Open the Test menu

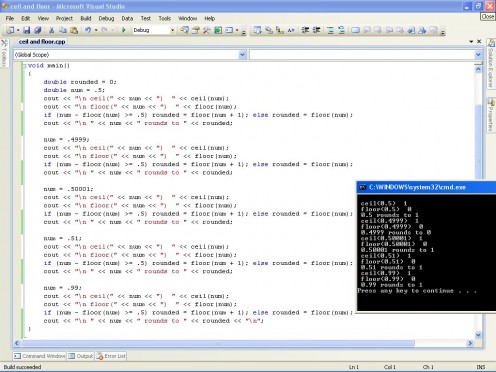point(145,18)
